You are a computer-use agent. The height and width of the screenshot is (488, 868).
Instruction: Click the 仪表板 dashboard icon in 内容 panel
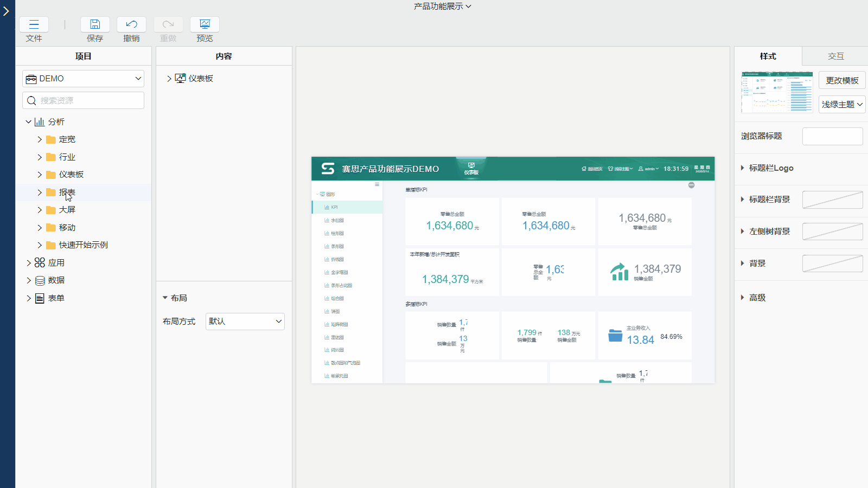coord(181,79)
